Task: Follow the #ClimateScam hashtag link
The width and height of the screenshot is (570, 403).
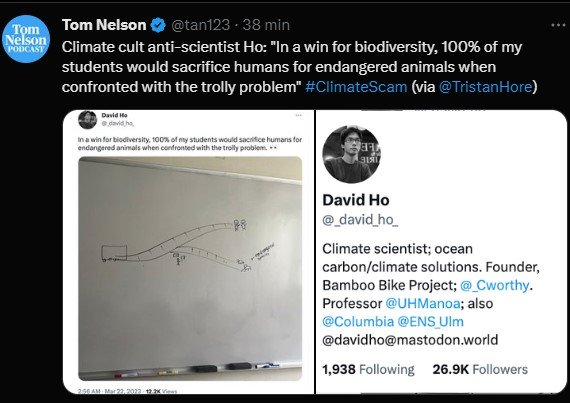Action: click(x=356, y=87)
